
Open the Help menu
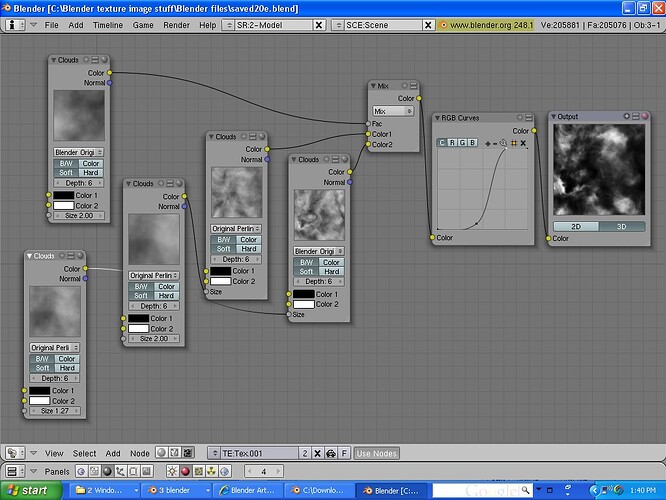pos(208,25)
